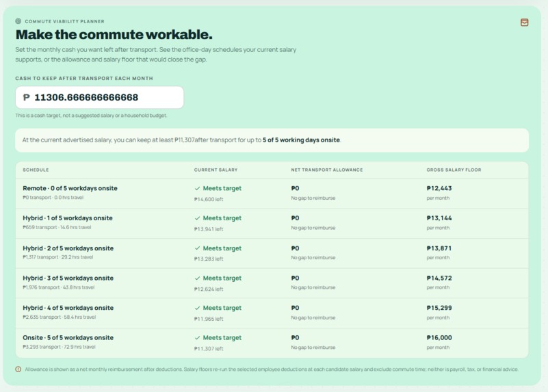Click '5 of 5 working days onsite' summary text
The image size is (548, 392).
point(301,140)
